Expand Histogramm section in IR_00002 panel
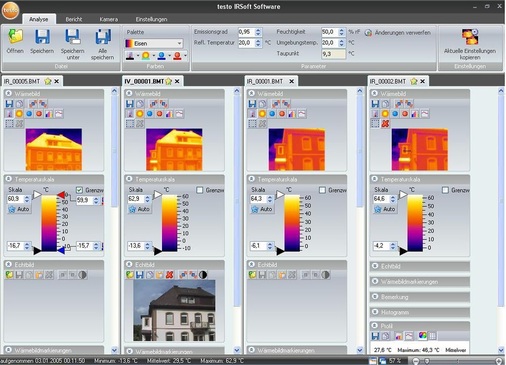 (x=375, y=312)
